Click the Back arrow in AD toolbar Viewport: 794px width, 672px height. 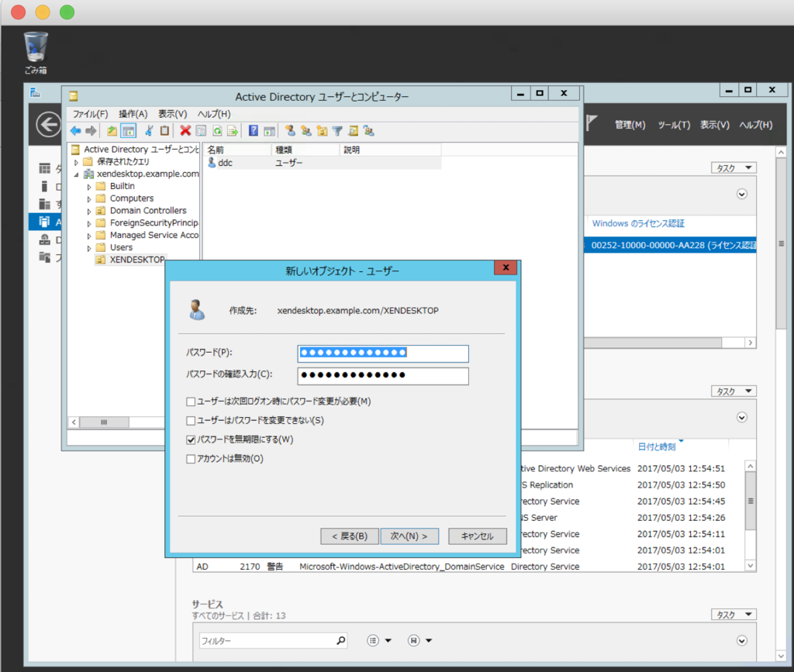[x=75, y=131]
